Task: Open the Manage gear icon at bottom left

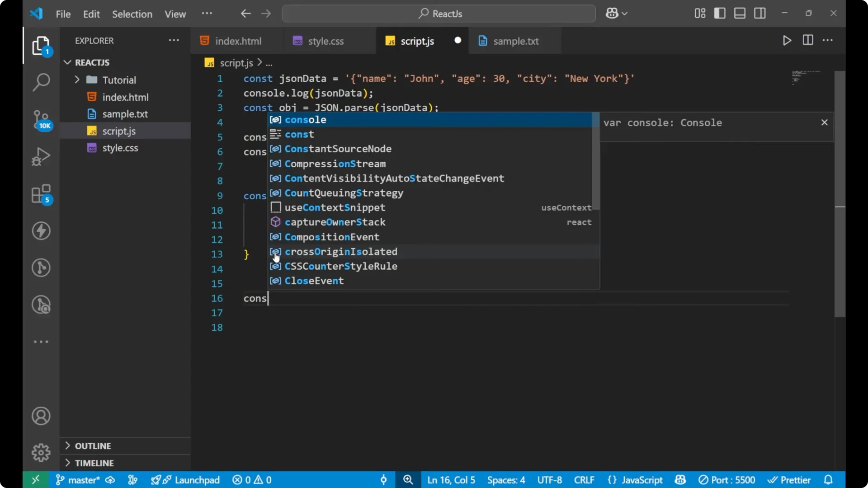Action: [x=41, y=452]
